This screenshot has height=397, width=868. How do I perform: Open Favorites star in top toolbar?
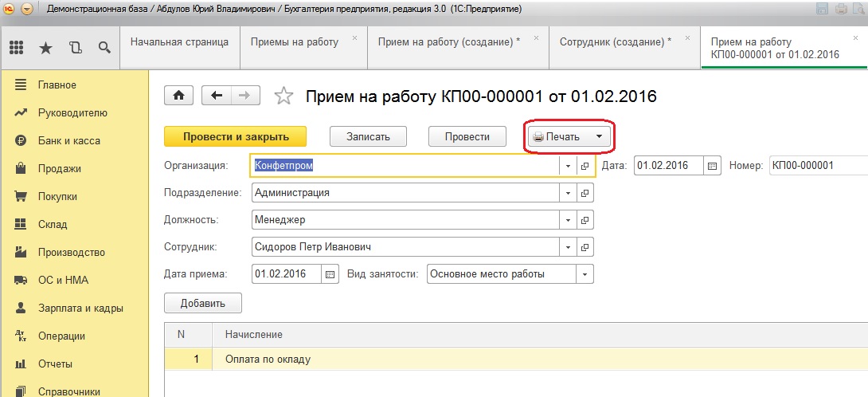pos(46,47)
